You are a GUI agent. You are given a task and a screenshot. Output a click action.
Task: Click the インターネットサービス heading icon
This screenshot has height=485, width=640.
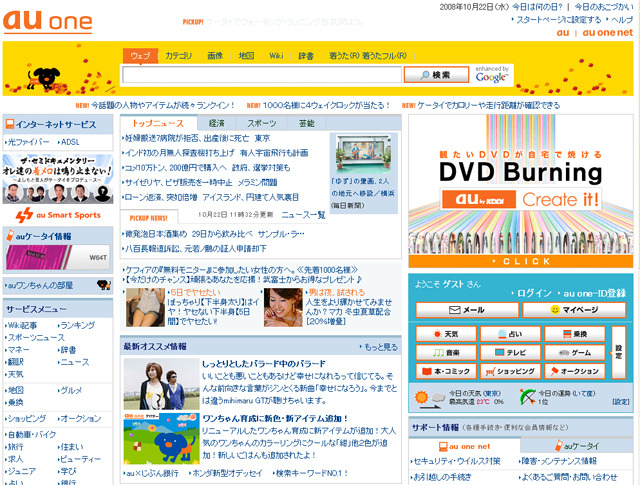(9, 124)
